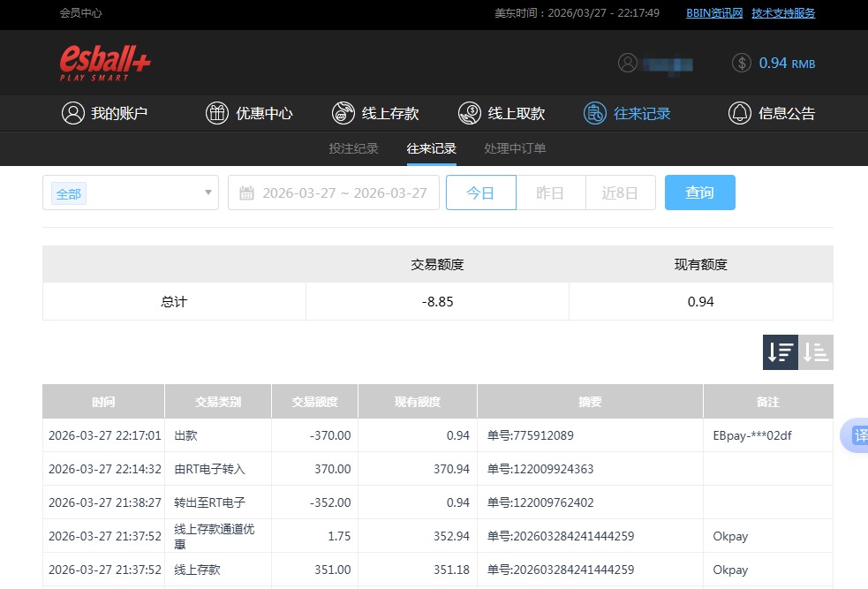Image resolution: width=868 pixels, height=589 pixels.
Task: Click the profile avatar icon
Action: click(628, 63)
